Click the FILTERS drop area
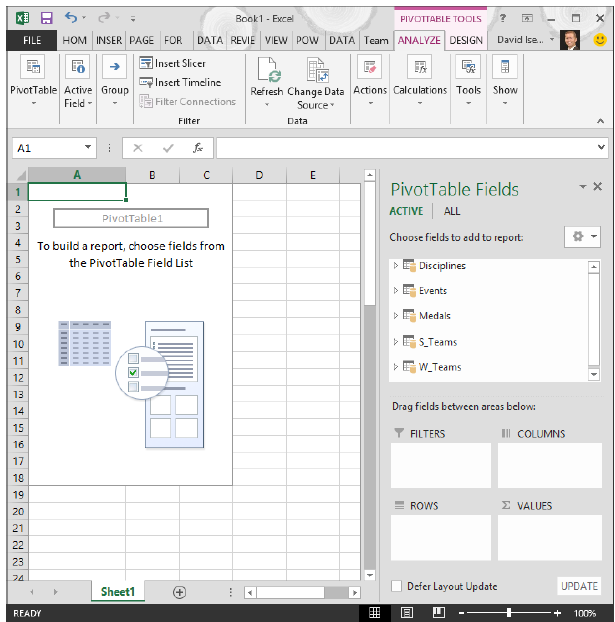 point(441,465)
